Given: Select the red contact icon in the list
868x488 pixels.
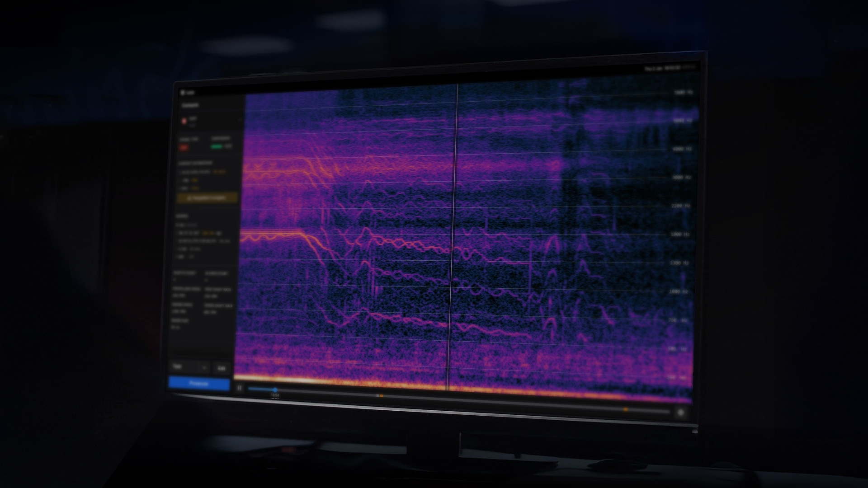Looking at the screenshot, I should pyautogui.click(x=184, y=121).
